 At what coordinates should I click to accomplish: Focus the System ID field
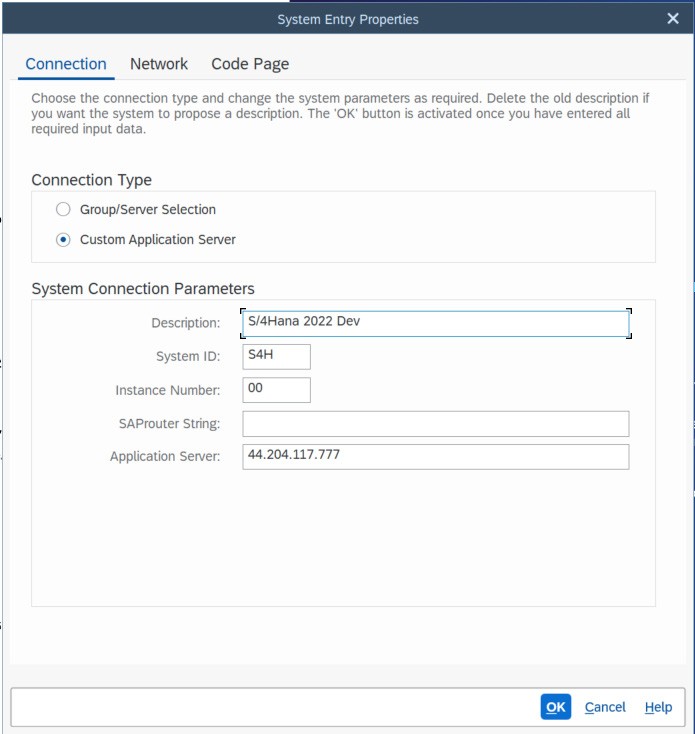(276, 357)
